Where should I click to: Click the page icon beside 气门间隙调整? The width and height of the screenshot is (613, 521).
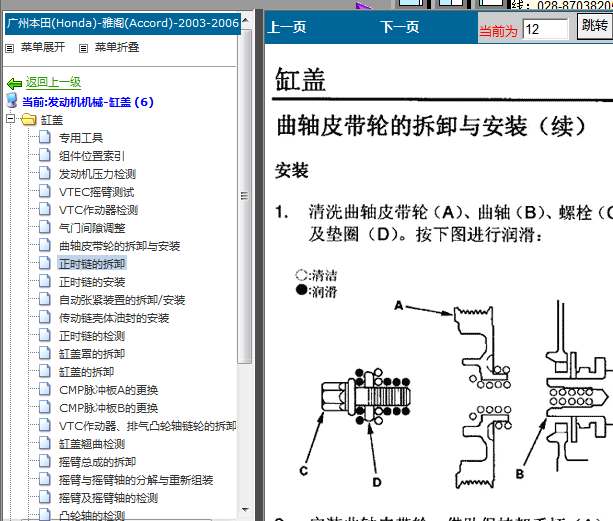(45, 227)
